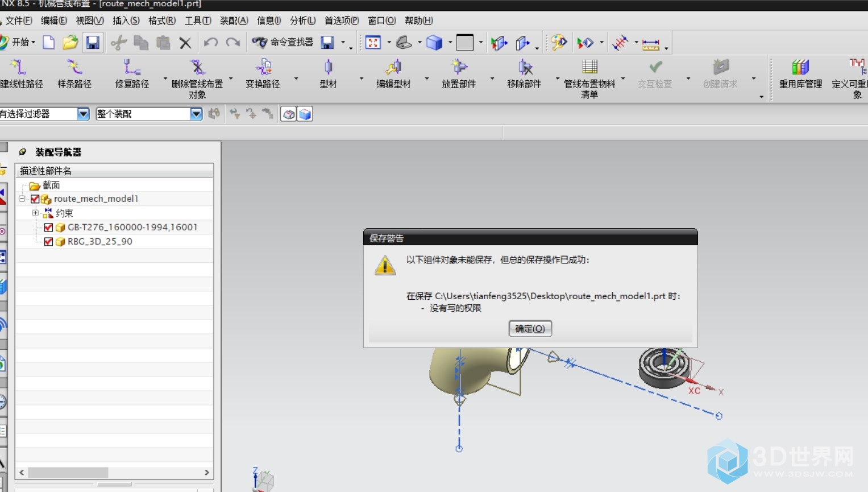Click the Paste clipboard icon
The height and width of the screenshot is (492, 868).
coord(163,43)
